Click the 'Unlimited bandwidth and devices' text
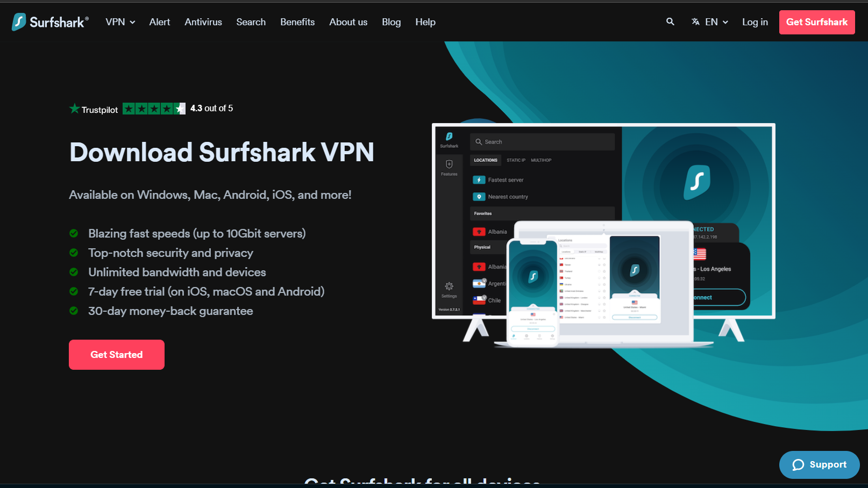This screenshot has width=868, height=488. click(177, 272)
